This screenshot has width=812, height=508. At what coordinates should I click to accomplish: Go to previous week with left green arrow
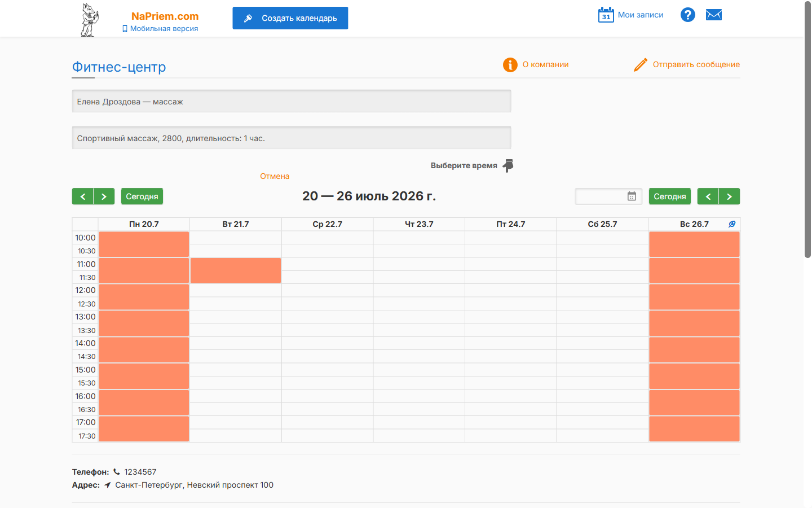coord(83,196)
